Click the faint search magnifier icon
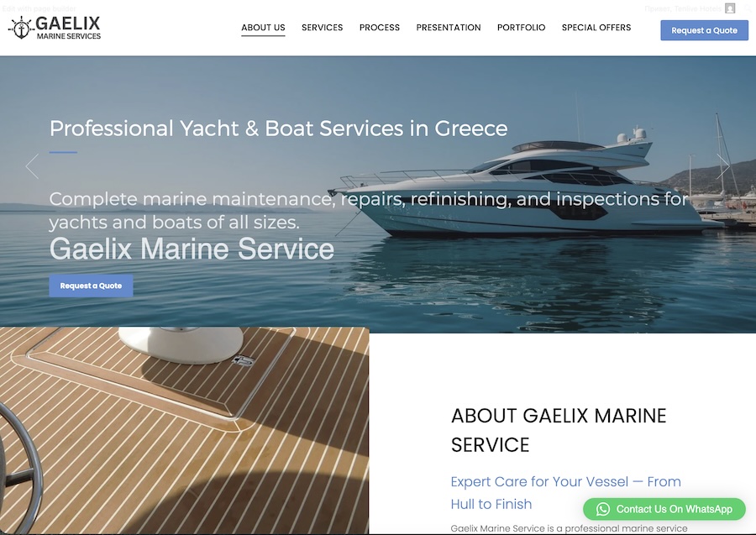The width and height of the screenshot is (756, 535). (748, 8)
